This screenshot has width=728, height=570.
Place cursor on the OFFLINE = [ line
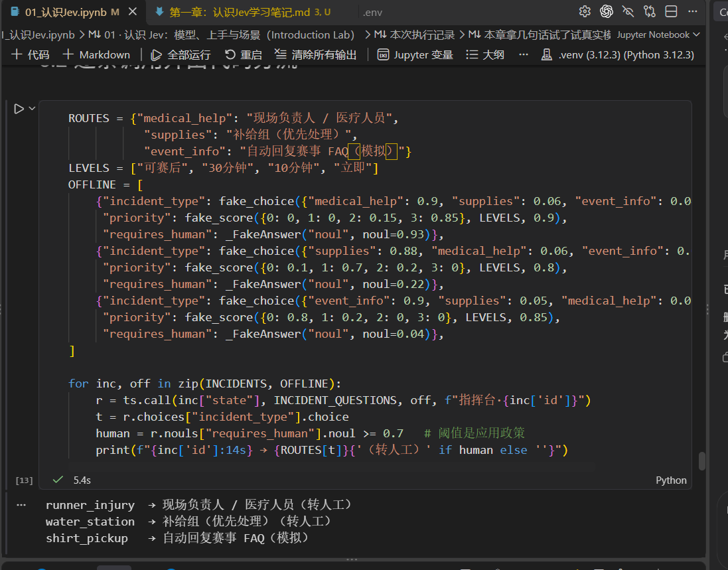[106, 184]
